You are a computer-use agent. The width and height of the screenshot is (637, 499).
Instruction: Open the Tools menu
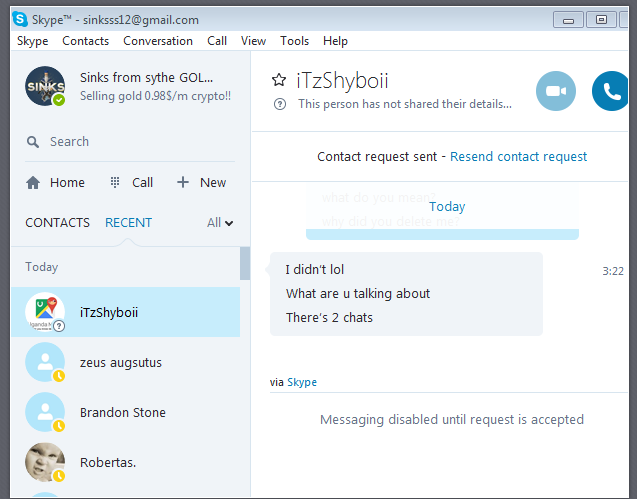pos(295,41)
